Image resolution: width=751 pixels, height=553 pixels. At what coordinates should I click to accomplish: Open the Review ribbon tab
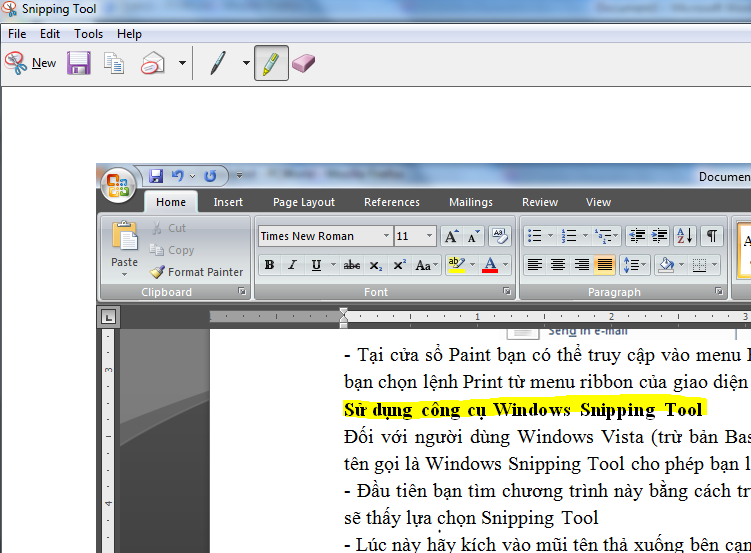(540, 202)
